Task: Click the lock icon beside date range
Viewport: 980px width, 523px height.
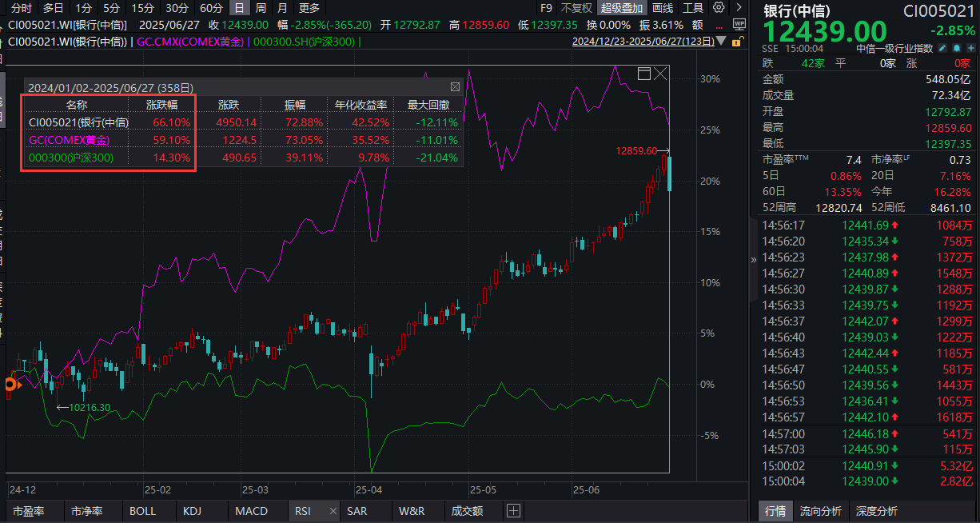Action: pos(739,42)
